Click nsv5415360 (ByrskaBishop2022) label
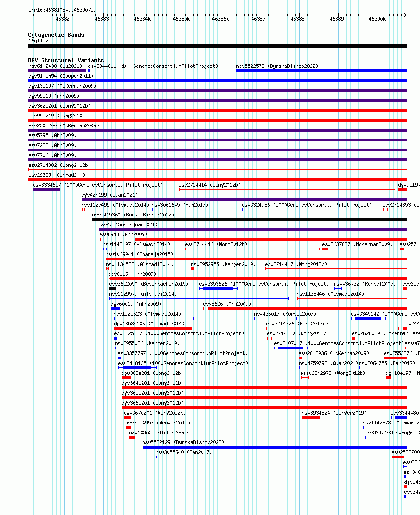 (x=133, y=215)
